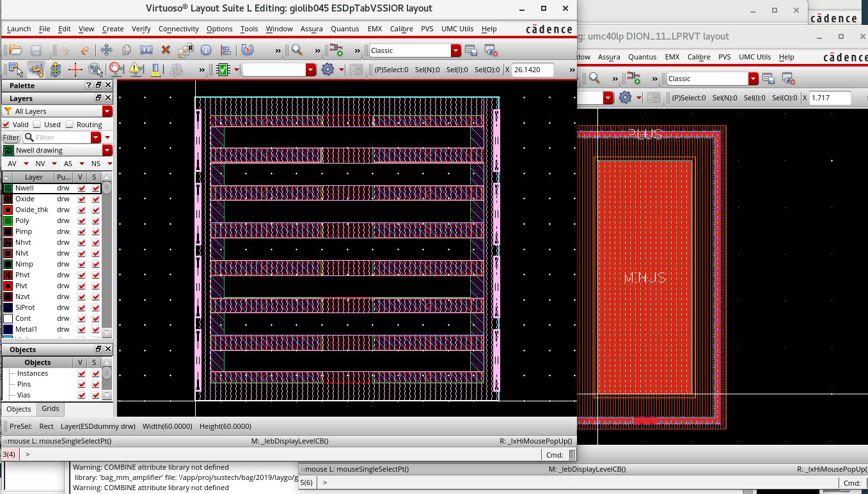Viewport: 868px width, 494px height.
Task: Click the Copy tool icon
Action: point(127,50)
